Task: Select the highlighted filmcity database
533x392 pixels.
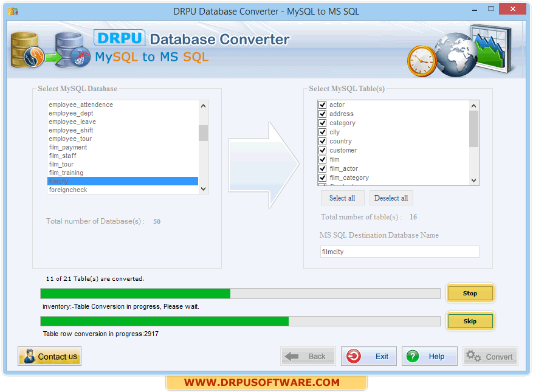Action: pos(123,181)
